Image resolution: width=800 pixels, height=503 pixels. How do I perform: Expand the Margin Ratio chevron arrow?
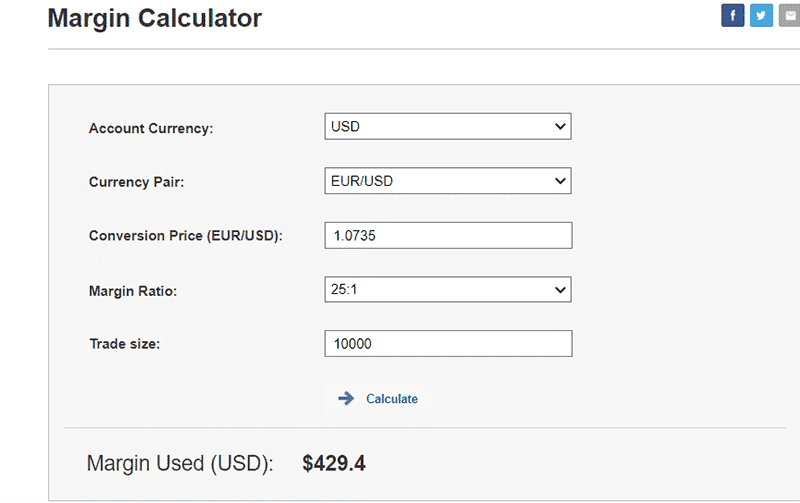click(560, 290)
